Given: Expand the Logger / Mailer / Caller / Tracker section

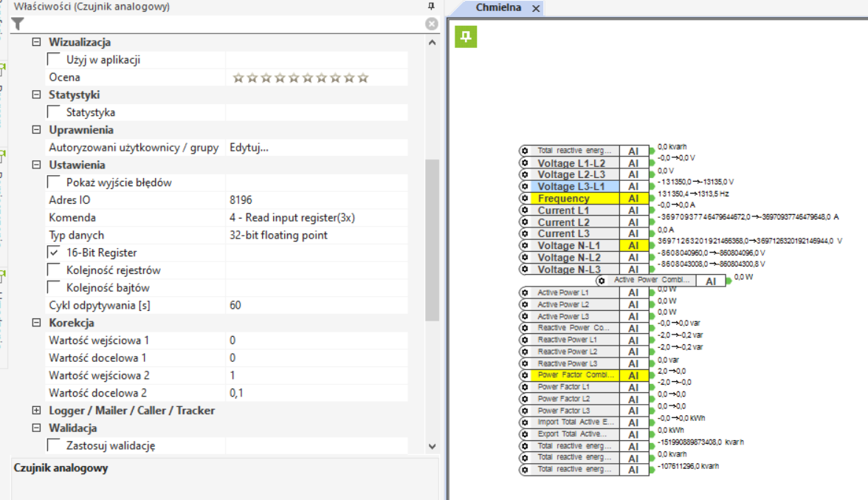Looking at the screenshot, I should tap(37, 411).
